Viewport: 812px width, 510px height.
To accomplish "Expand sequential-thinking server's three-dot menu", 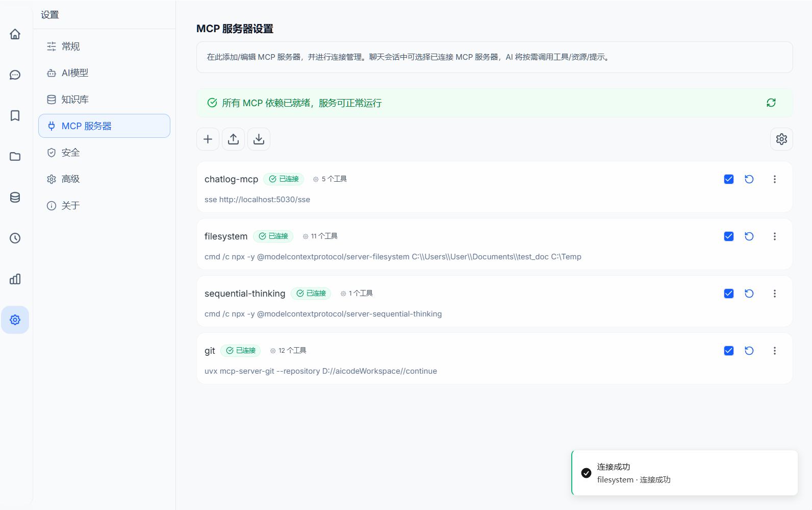I will tap(774, 294).
